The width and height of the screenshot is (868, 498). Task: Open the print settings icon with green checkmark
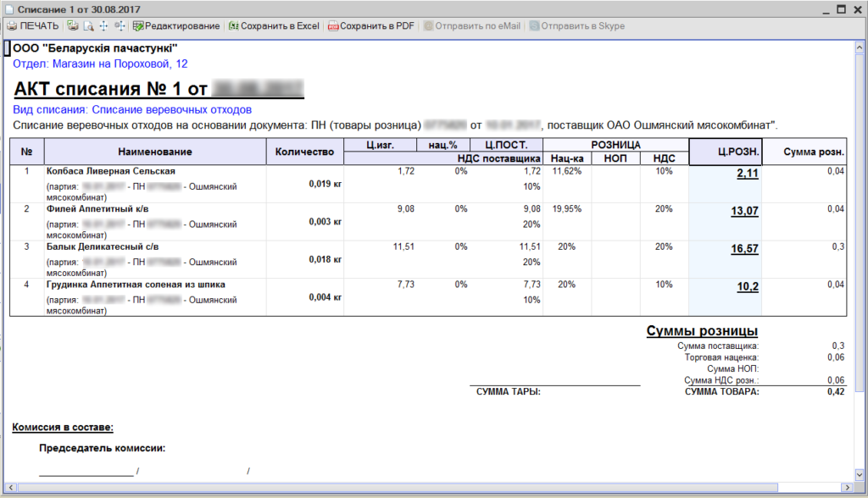click(73, 26)
